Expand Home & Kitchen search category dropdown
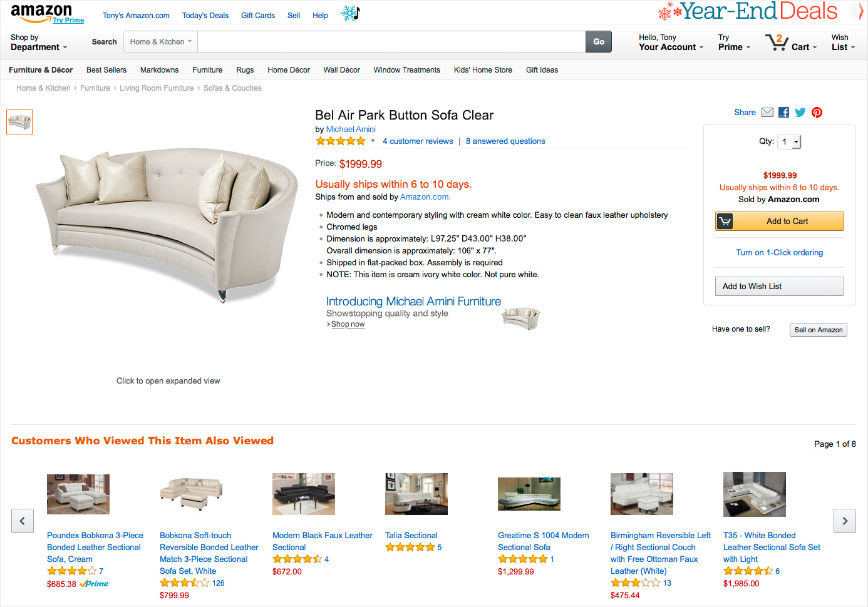Screen dimensions: 868x607 coord(161,42)
